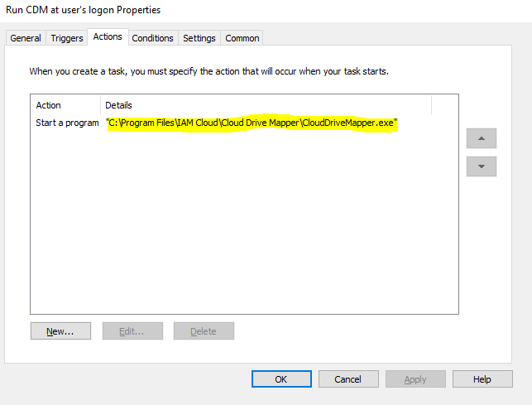Screen dimensions: 532x405
Task: Dismiss dialog with Cancel button
Action: 348,378
